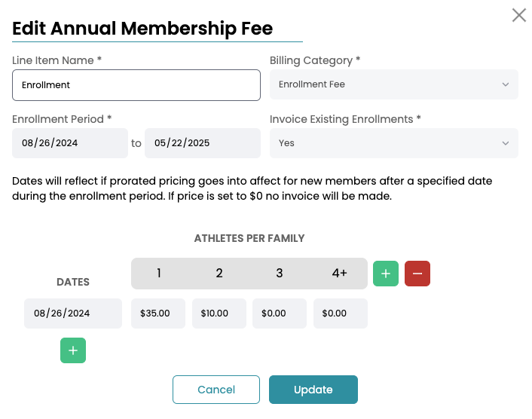Edit the price field for three athletes
532x419 pixels.
click(x=280, y=313)
